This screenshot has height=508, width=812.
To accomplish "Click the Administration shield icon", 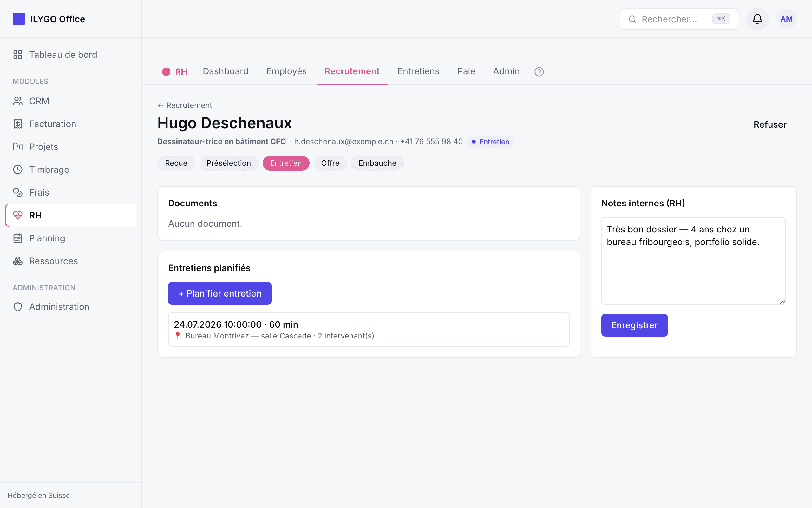I will coord(18,307).
